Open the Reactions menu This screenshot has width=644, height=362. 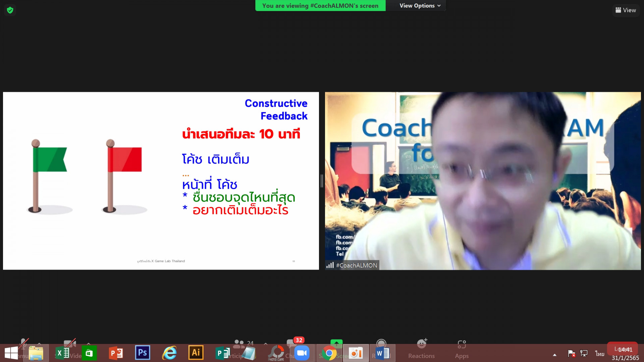[421, 349]
